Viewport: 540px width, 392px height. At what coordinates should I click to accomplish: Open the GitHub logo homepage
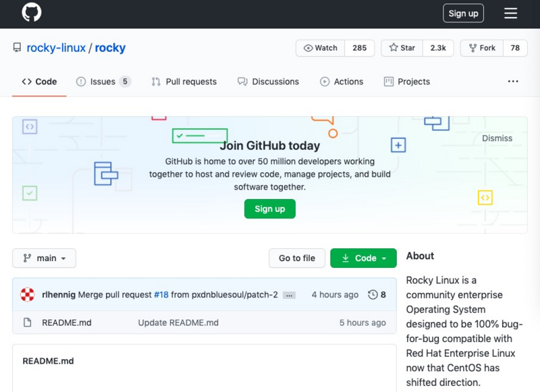pyautogui.click(x=32, y=12)
